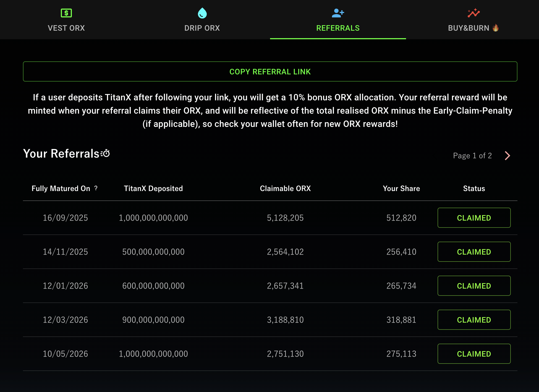The width and height of the screenshot is (539, 392).
Task: Click CLAIMED button for 16/09/2025 referral
Action: 474,218
